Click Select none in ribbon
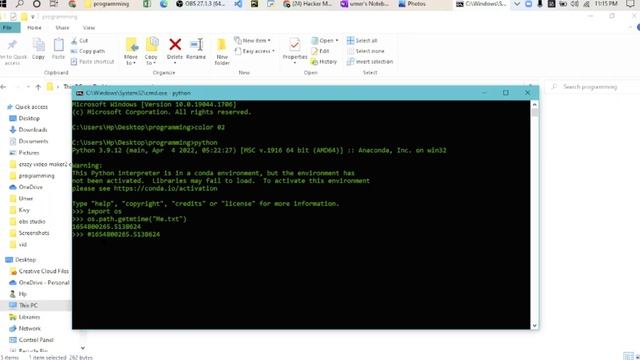The width and height of the screenshot is (640, 360). coord(366,51)
